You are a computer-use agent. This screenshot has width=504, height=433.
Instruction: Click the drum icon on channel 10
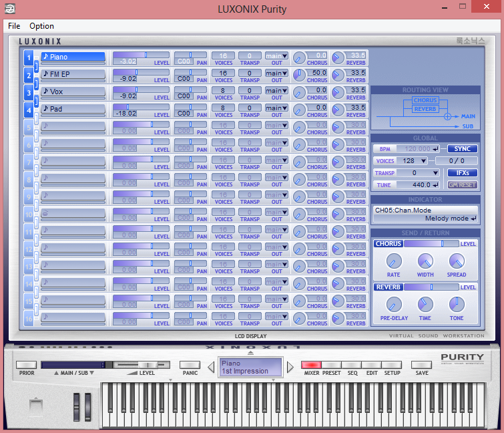45,212
